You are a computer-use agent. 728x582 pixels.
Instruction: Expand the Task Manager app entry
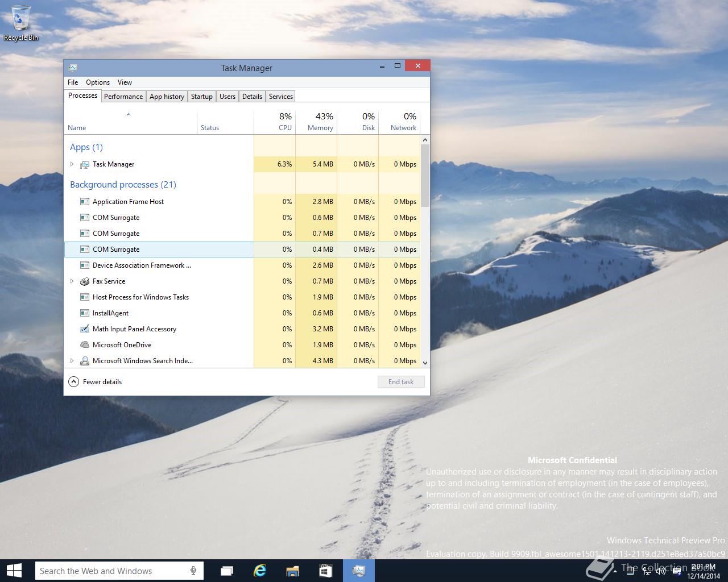coord(72,164)
